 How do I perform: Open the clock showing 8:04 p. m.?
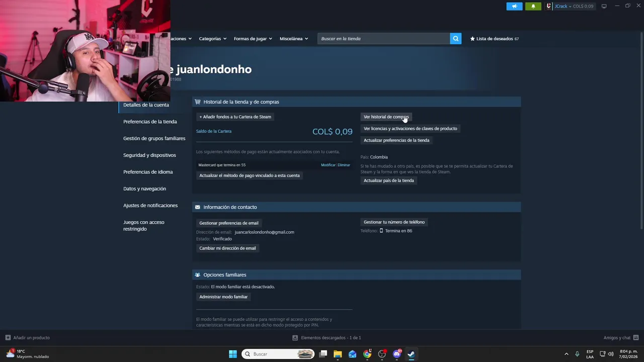click(x=628, y=354)
